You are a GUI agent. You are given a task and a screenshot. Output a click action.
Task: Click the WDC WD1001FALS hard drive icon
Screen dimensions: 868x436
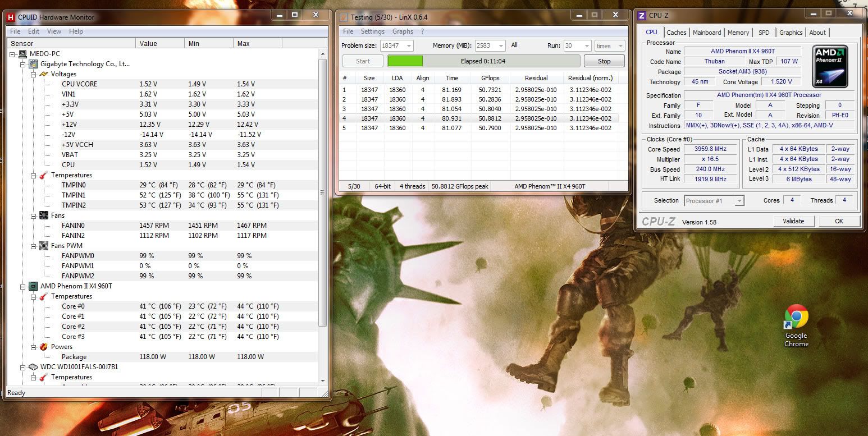click(x=33, y=367)
